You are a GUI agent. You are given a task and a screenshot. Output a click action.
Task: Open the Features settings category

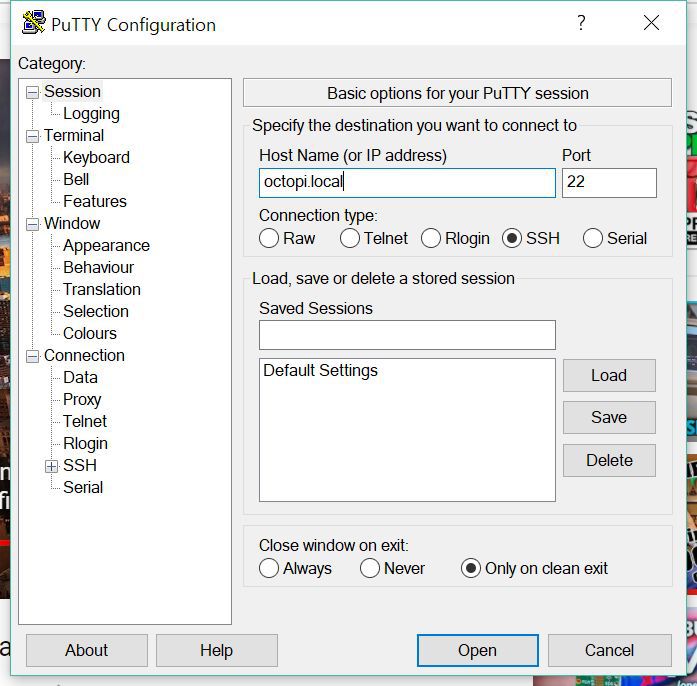(x=95, y=201)
